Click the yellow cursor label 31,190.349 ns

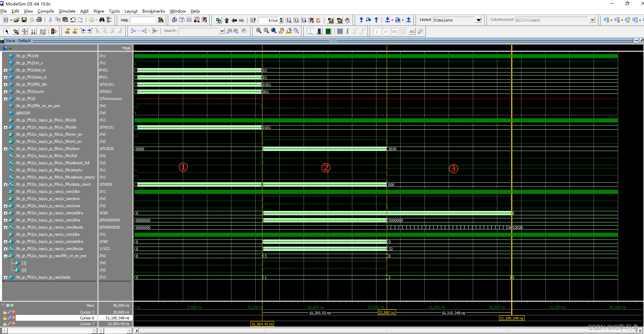pos(512,318)
